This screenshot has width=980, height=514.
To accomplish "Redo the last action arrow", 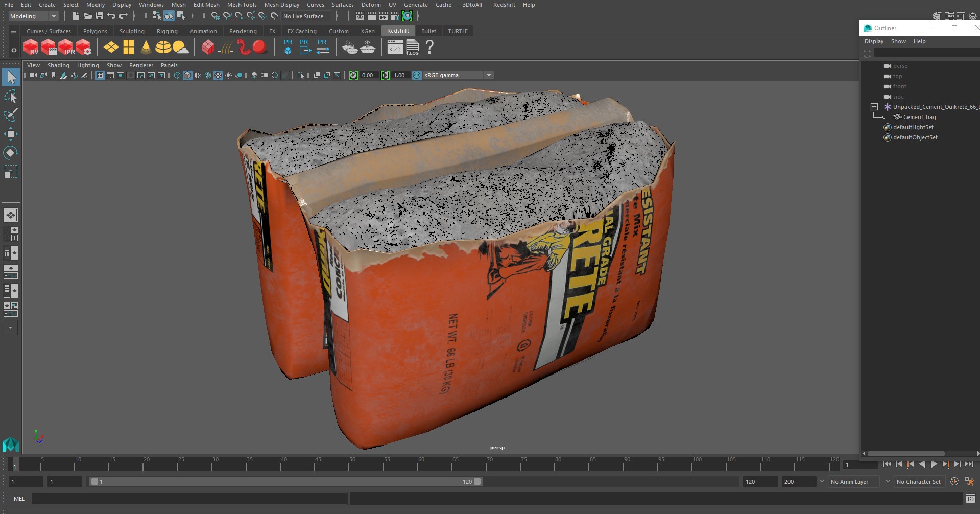I will pyautogui.click(x=123, y=16).
